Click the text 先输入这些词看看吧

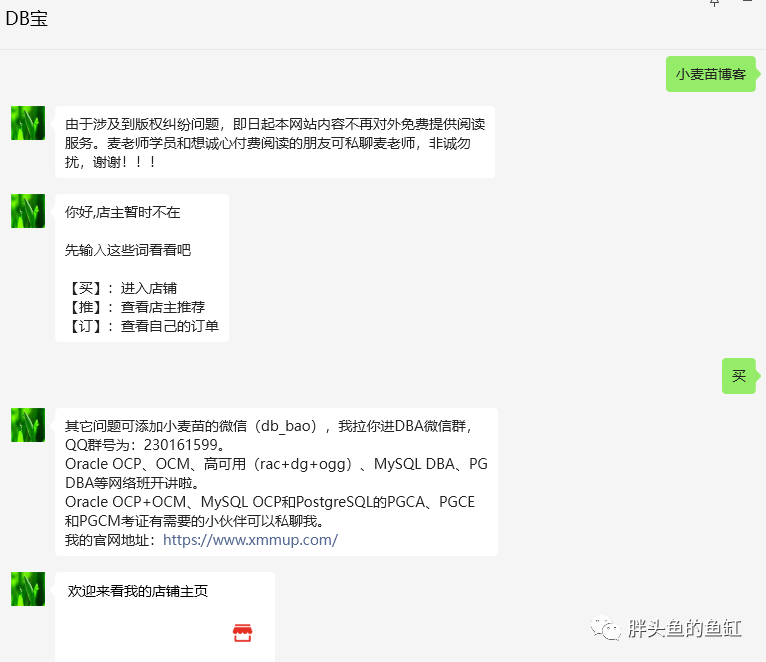pyautogui.click(x=128, y=250)
